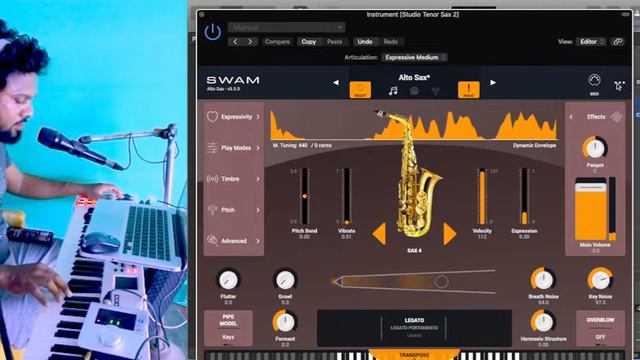This screenshot has height=360, width=640.
Task: Click the Alto Sax preset name
Action: click(x=414, y=77)
